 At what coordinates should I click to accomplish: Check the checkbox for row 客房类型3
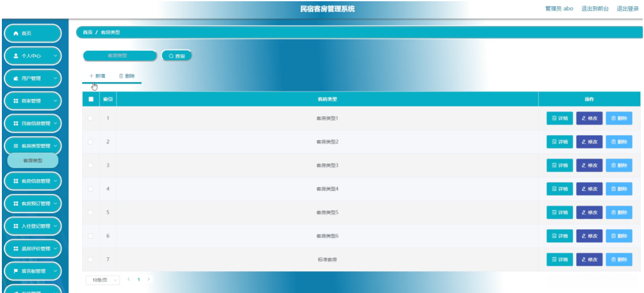pyautogui.click(x=90, y=165)
